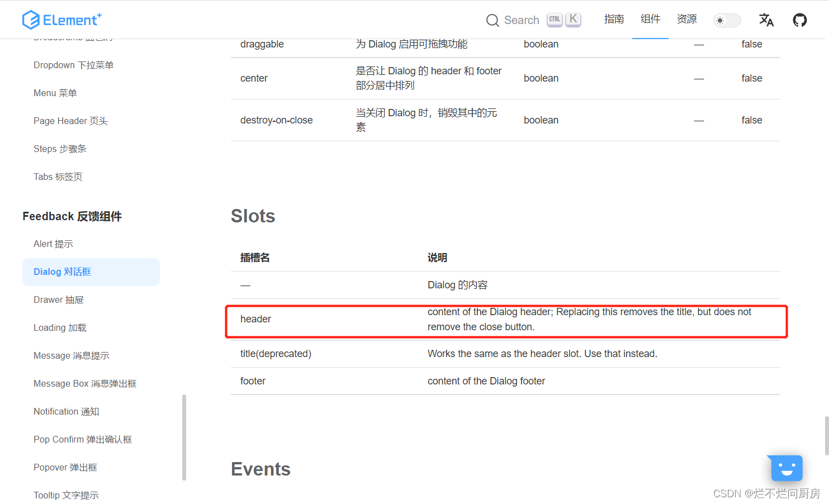Select the 组件 tab

coord(650,19)
